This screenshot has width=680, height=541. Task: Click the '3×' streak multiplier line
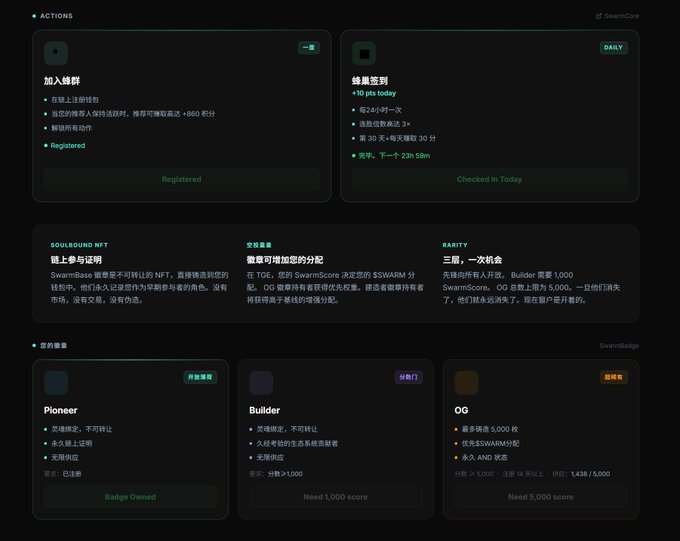point(384,124)
